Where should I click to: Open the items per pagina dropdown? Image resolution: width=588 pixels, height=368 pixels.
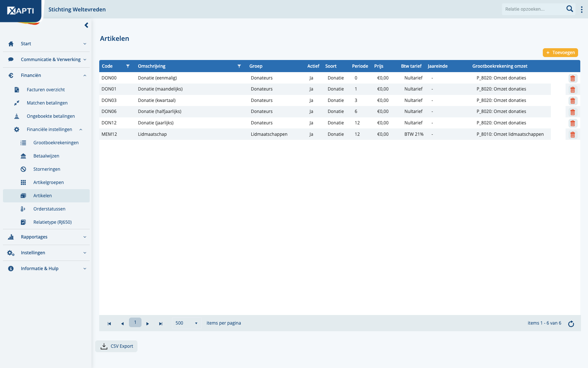pyautogui.click(x=186, y=323)
